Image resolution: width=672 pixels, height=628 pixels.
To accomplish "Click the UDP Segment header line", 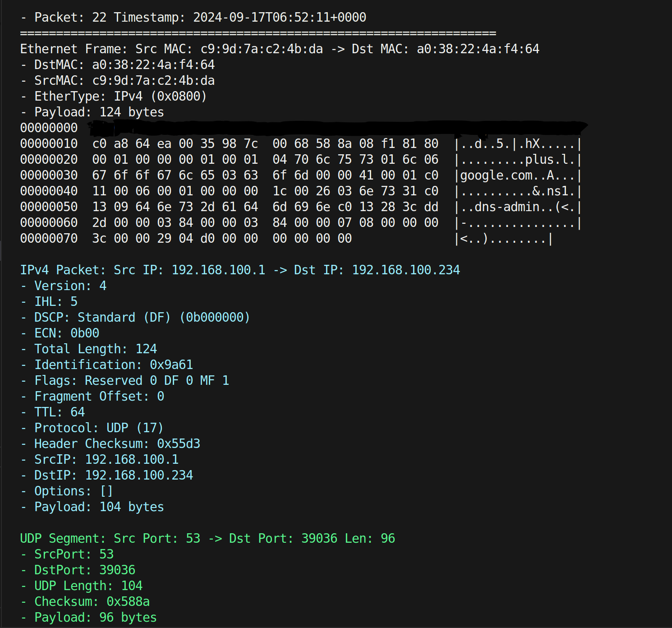I will [x=207, y=539].
